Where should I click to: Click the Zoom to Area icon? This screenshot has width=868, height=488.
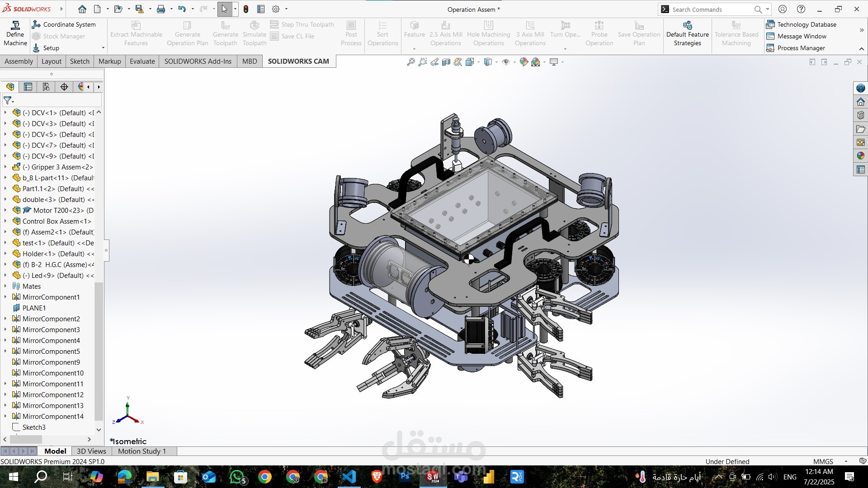[x=422, y=62]
